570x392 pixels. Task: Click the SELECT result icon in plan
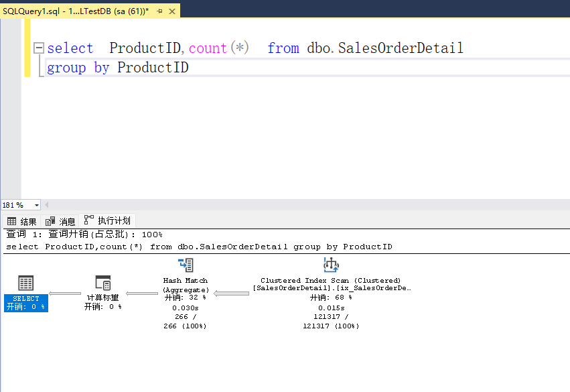(x=26, y=283)
